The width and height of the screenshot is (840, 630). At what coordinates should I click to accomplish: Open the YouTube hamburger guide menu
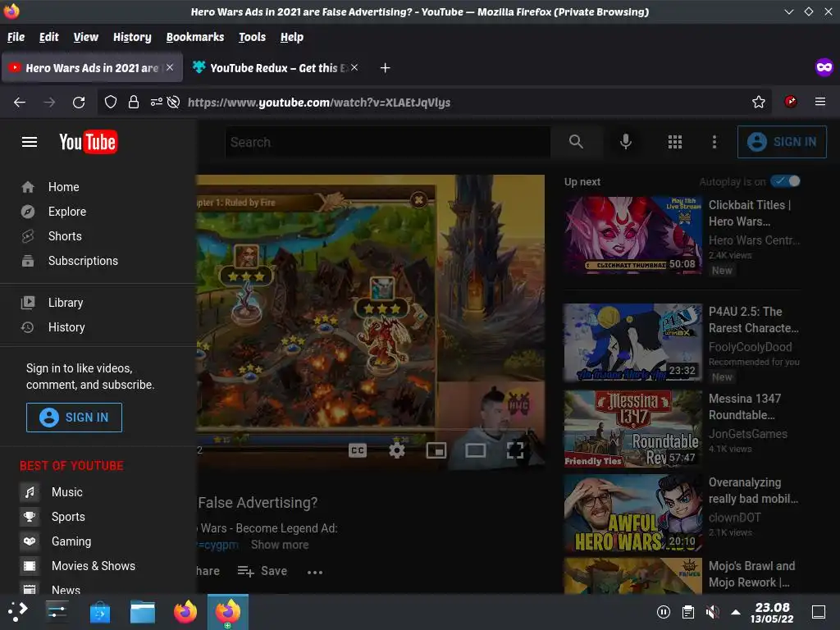click(x=30, y=142)
